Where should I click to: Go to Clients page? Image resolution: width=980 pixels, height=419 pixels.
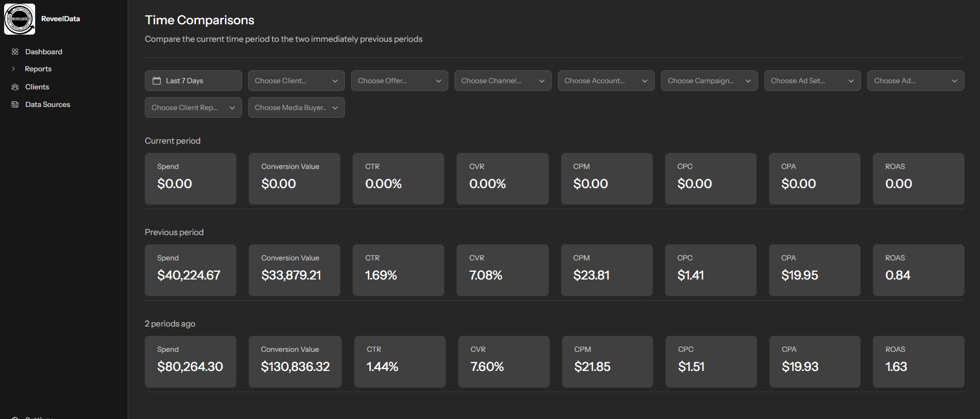(37, 87)
